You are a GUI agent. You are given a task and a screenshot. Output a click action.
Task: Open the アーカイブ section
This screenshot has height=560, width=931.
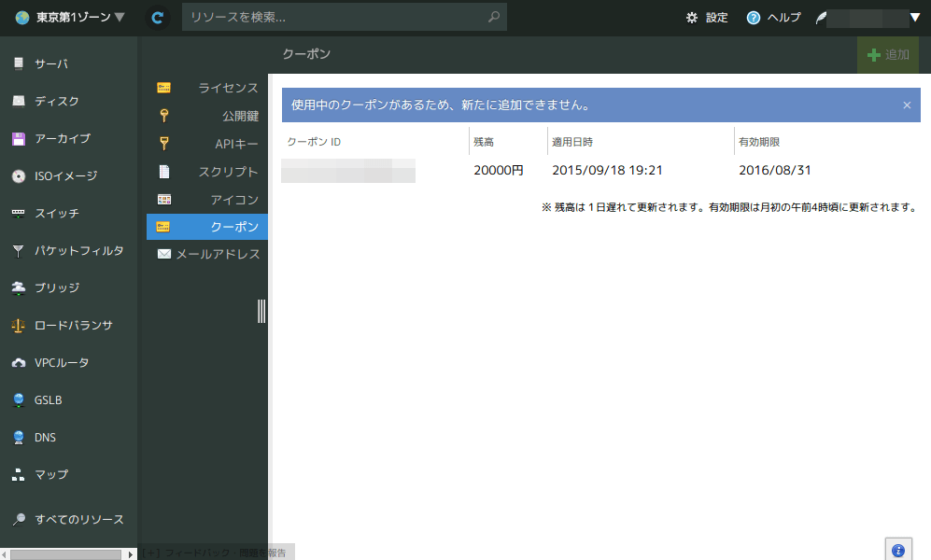click(x=63, y=138)
